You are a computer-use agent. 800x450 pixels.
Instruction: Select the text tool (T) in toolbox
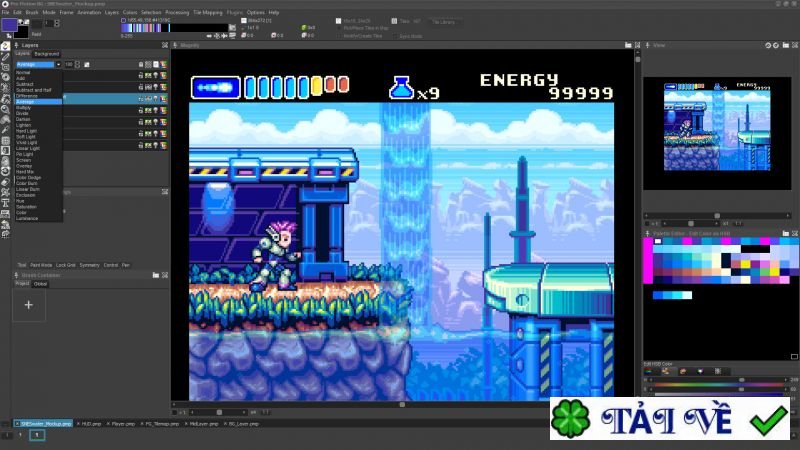tap(6, 203)
